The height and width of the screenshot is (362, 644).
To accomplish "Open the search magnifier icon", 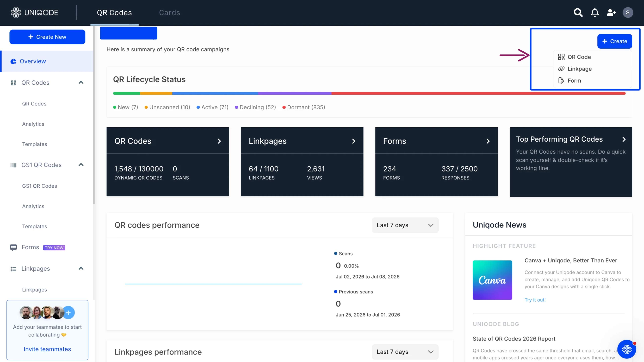I will pos(578,13).
